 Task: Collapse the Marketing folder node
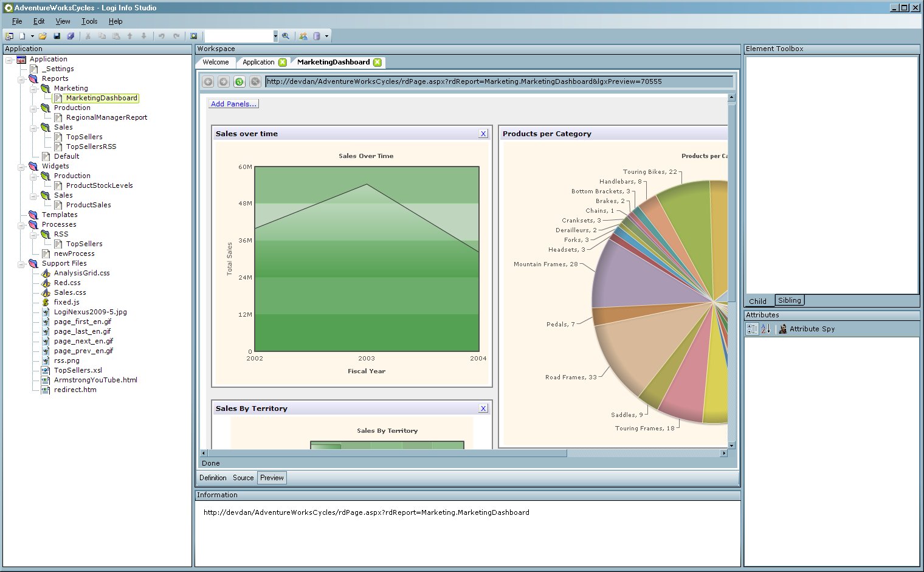click(33, 89)
